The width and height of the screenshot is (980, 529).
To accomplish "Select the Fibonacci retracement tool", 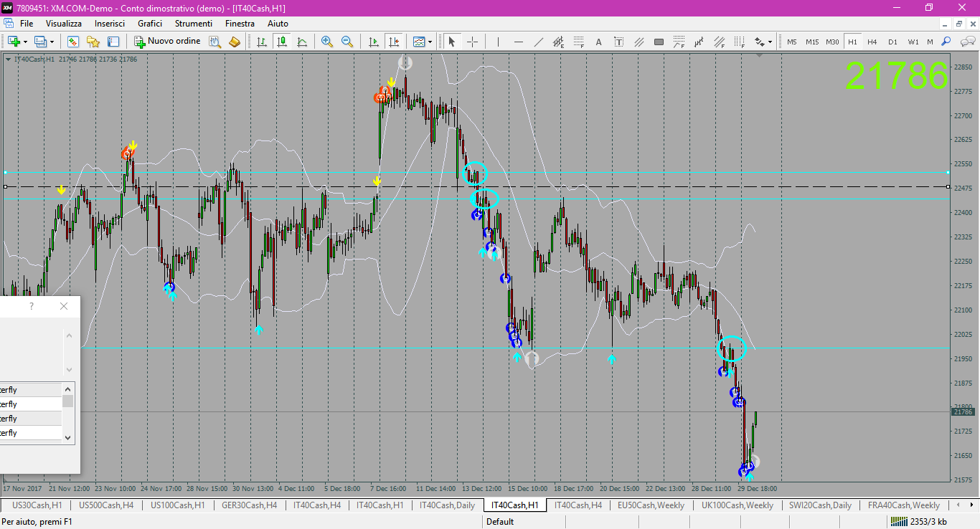I will coord(578,42).
